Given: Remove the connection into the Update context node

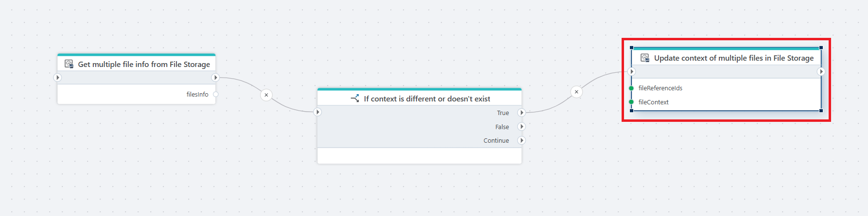Looking at the screenshot, I should (576, 92).
